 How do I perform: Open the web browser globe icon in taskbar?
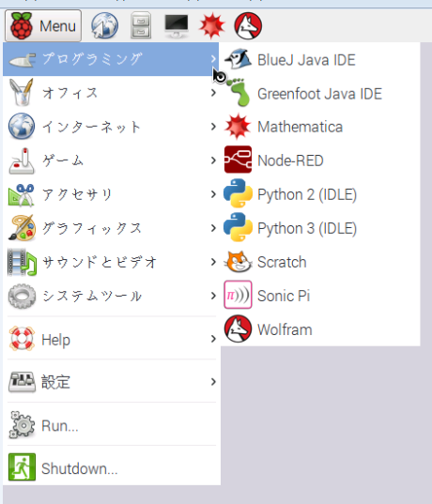click(104, 25)
